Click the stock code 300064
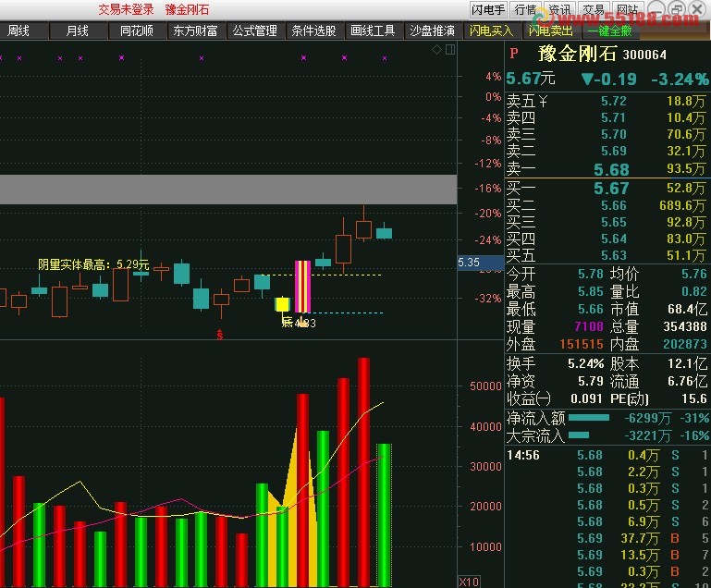This screenshot has height=588, width=711. point(644,55)
